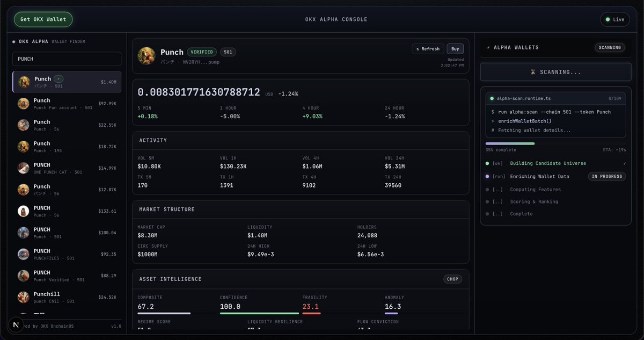Image resolution: width=644 pixels, height=340 pixels.
Task: Click the 1 HOUR -5.00% value
Action: (x=230, y=116)
